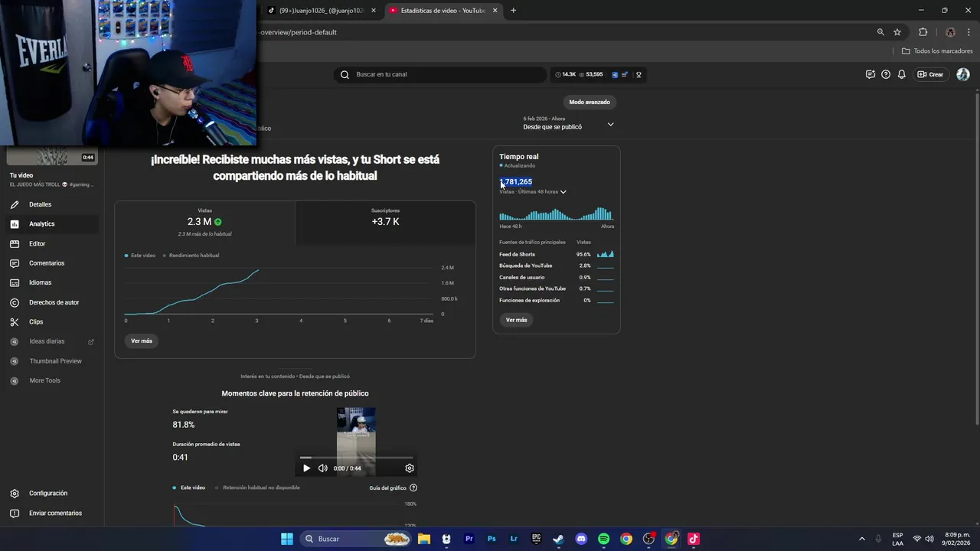Open Steam from the taskbar

[x=559, y=539]
